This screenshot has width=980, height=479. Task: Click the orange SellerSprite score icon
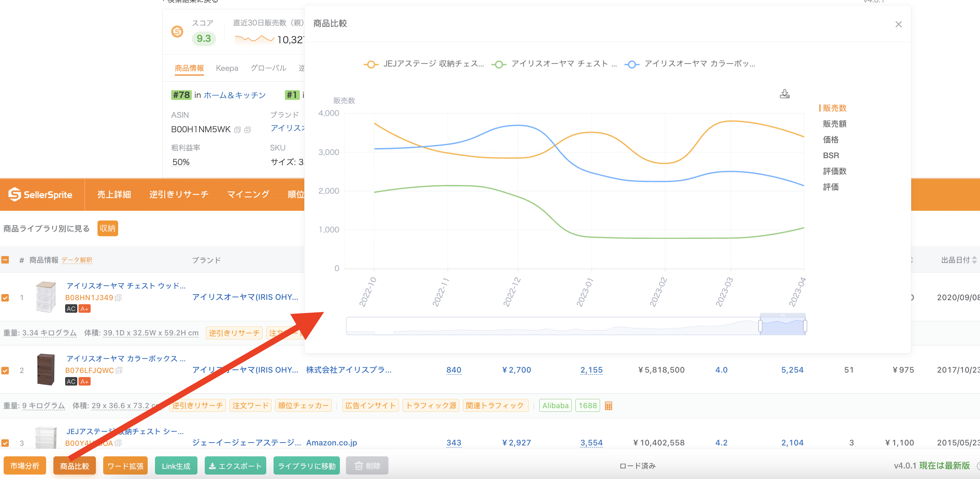177,31
